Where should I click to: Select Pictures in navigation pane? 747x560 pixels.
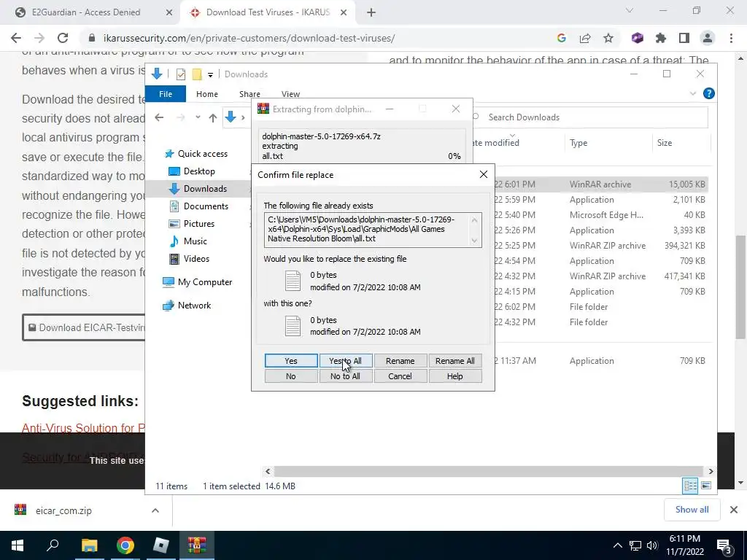coord(193,224)
